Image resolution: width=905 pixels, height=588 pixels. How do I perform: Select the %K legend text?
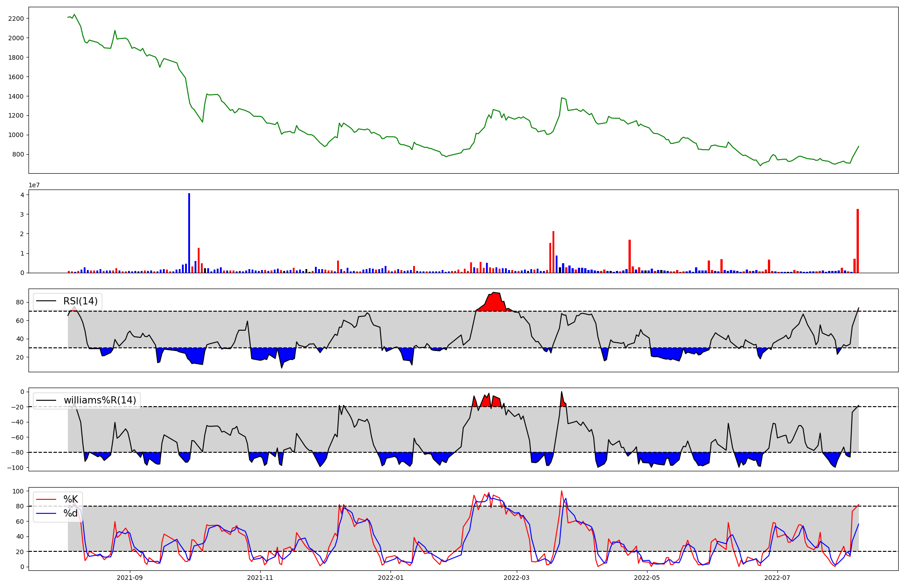coord(71,499)
